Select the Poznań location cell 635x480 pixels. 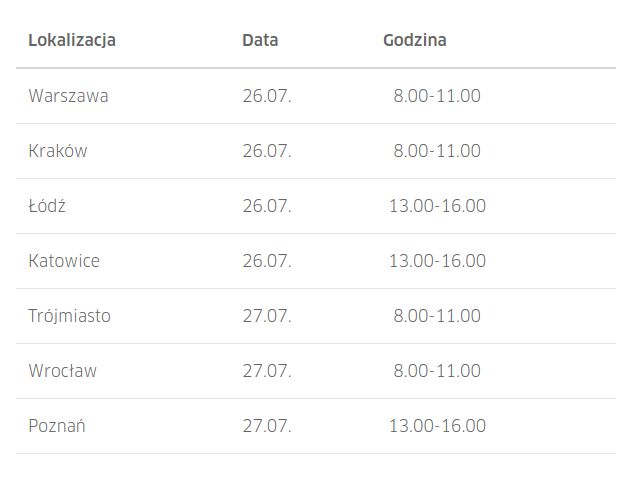coord(57,426)
